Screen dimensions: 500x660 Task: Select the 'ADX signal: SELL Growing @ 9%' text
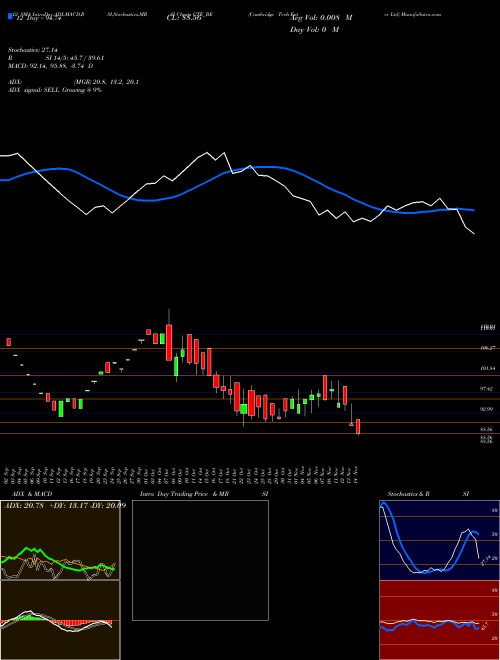coord(55,90)
